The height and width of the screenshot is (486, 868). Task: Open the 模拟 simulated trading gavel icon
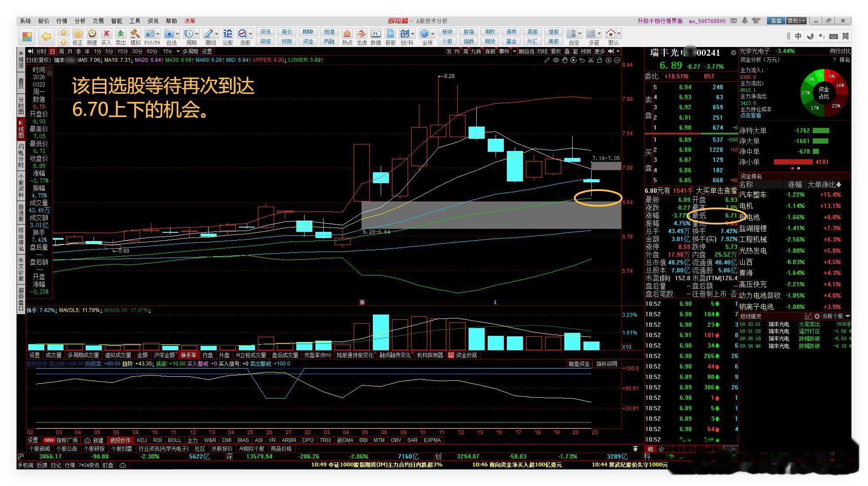tap(135, 34)
